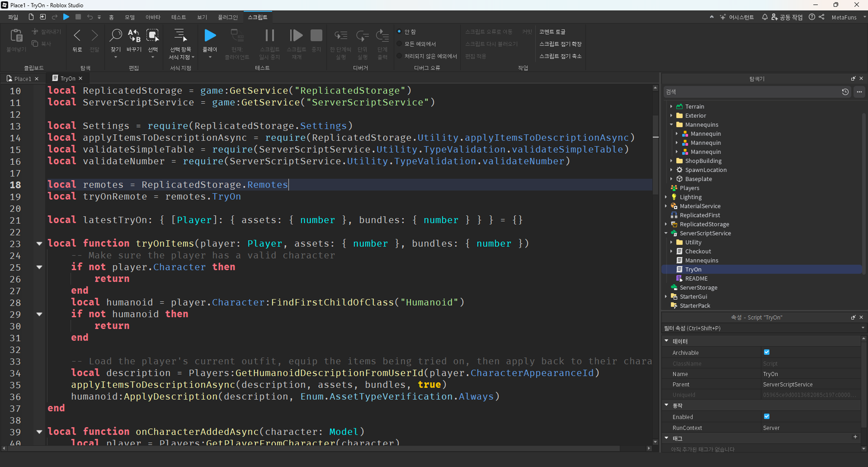
Task: Select SpawnLocation in Explorer
Action: tap(706, 170)
